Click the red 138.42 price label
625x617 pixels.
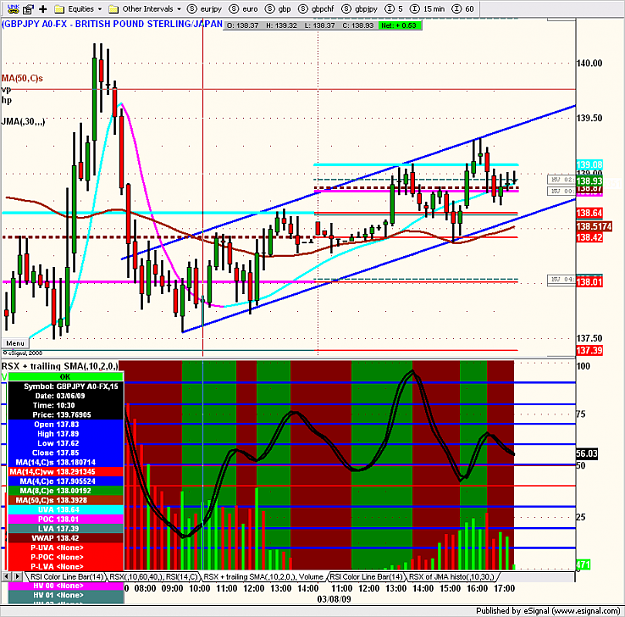589,238
